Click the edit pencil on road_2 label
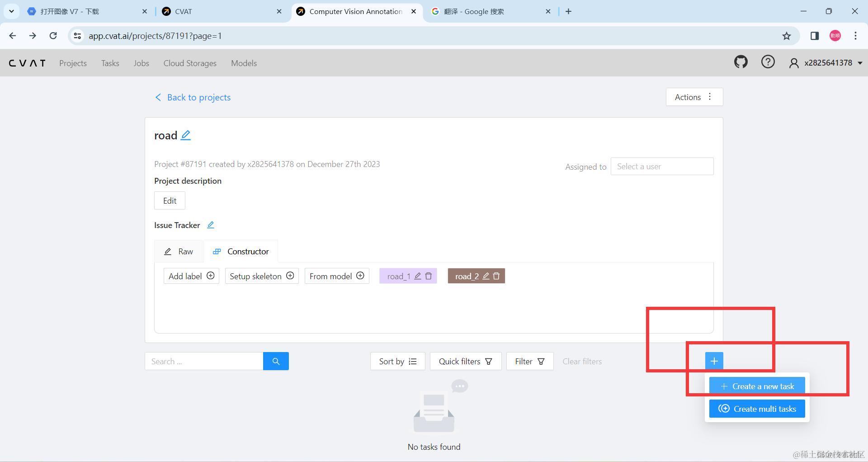This screenshot has width=868, height=462. pyautogui.click(x=486, y=276)
